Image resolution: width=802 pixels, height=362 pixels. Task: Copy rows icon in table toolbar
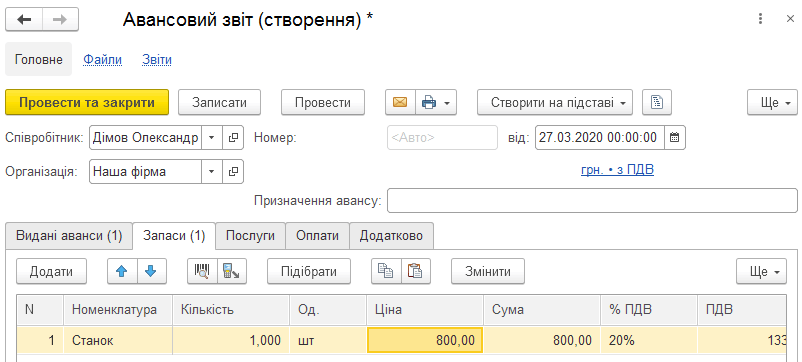[x=386, y=271]
